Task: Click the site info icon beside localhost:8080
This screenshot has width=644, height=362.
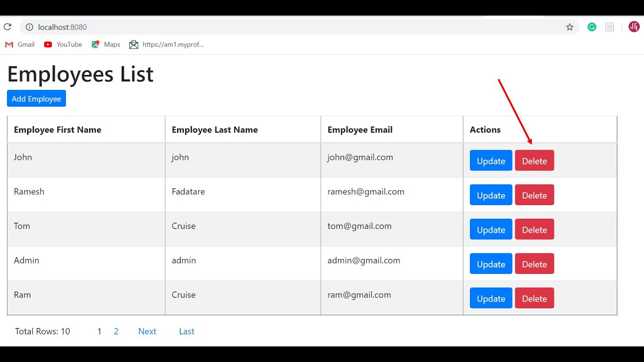Action: (29, 27)
